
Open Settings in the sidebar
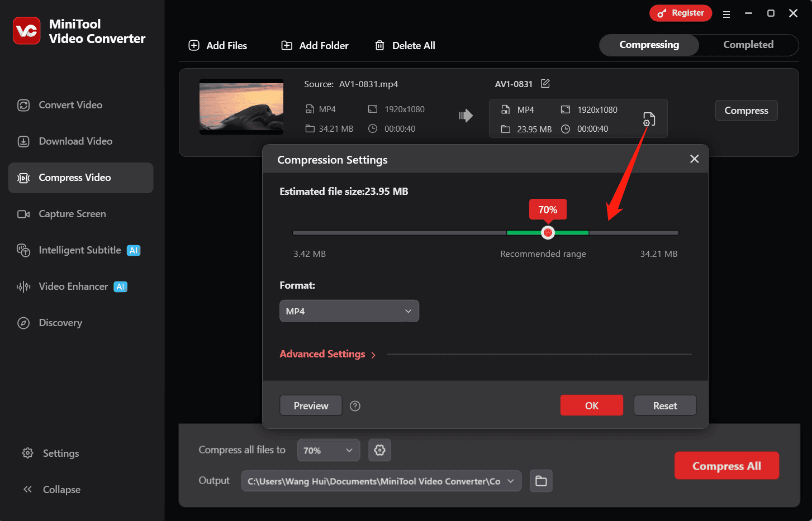click(50, 453)
